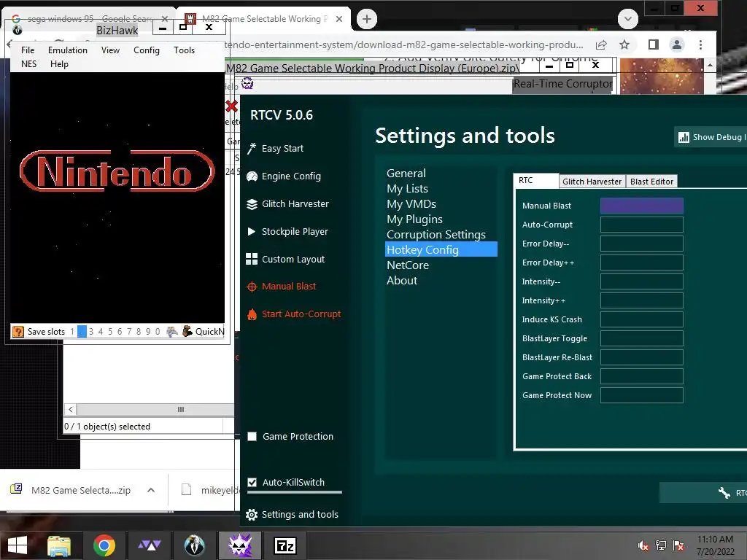747x560 pixels.
Task: Trigger Manual Blast crosshair icon
Action: [252, 287]
